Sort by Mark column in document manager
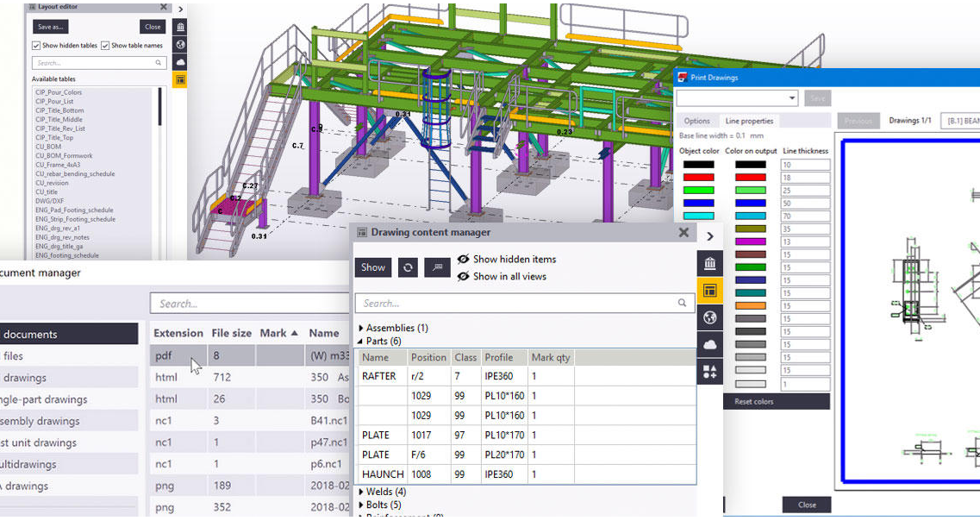 (x=278, y=333)
